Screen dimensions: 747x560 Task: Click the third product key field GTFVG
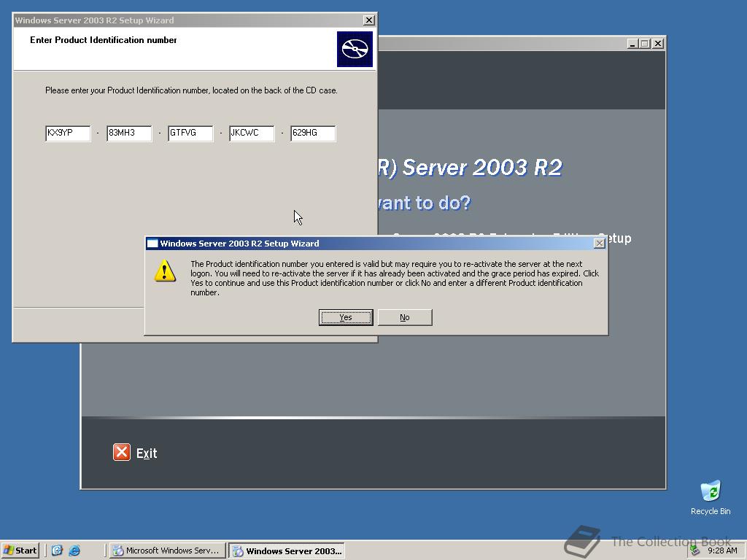pos(190,133)
